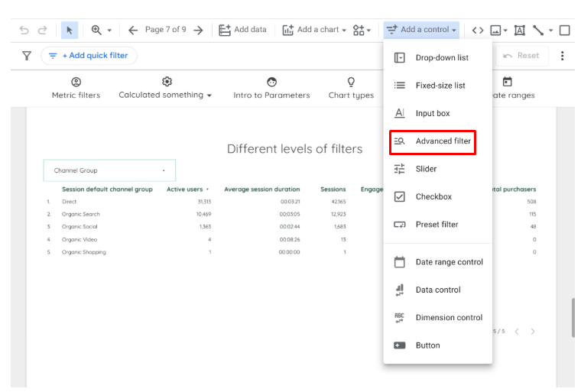This screenshot has height=392, width=581.
Task: Insert a rectangle shape
Action: point(564,30)
